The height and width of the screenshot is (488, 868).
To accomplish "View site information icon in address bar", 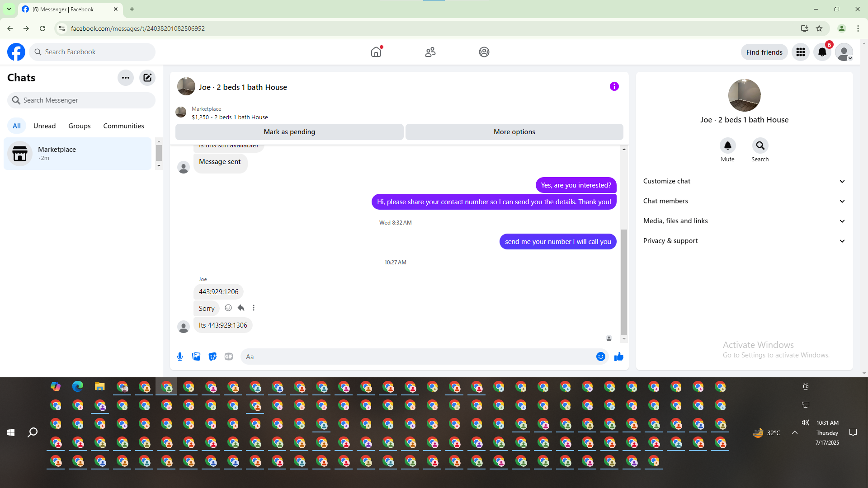I will pos(62,28).
